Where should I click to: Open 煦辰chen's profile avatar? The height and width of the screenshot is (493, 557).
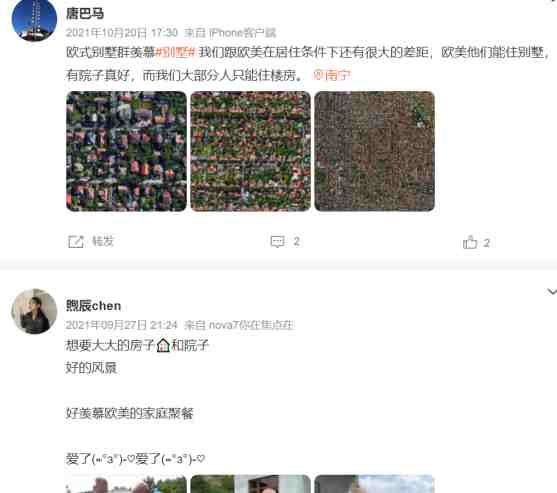point(34,311)
